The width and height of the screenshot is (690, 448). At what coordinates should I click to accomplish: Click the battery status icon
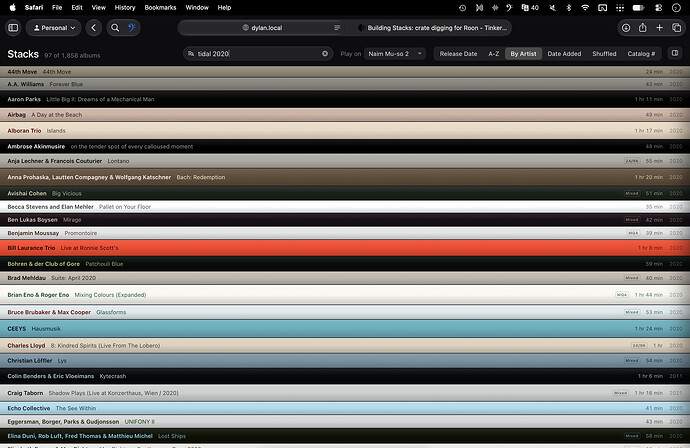tap(639, 7)
